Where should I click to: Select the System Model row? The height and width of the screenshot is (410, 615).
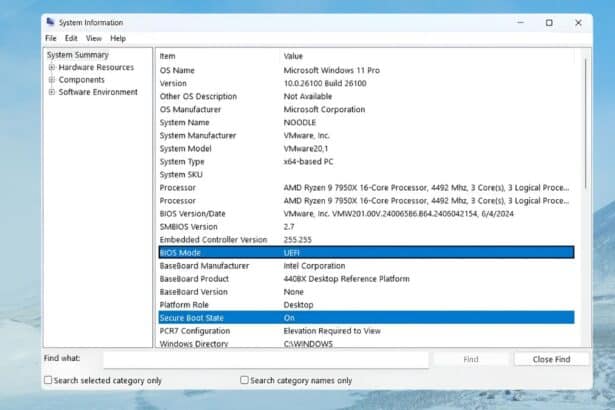pyautogui.click(x=366, y=148)
